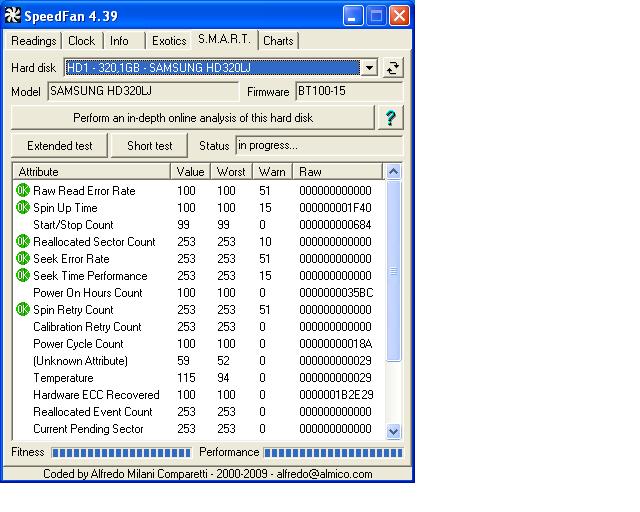Switch to the Charts tab
Viewport: 640px width, 512px height.
pos(278,41)
